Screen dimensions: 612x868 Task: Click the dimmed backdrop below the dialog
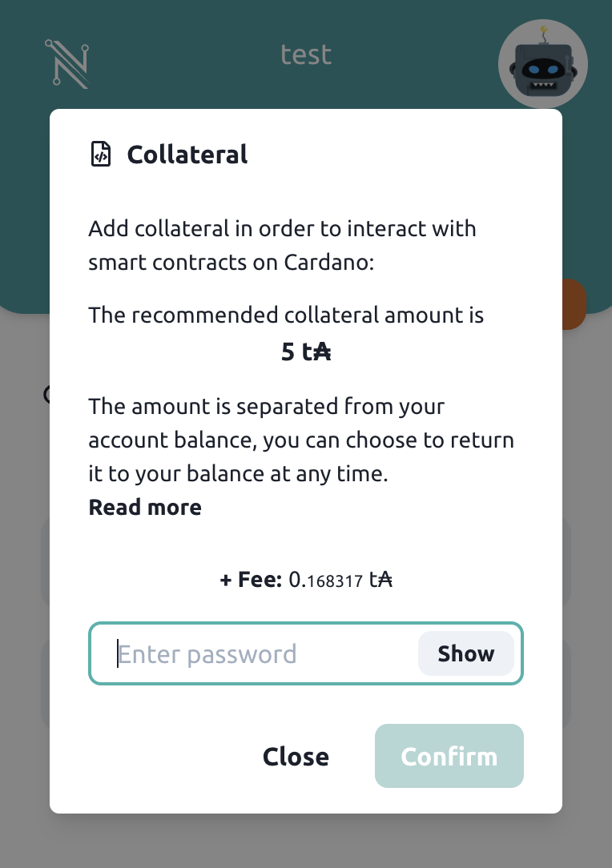(306, 842)
